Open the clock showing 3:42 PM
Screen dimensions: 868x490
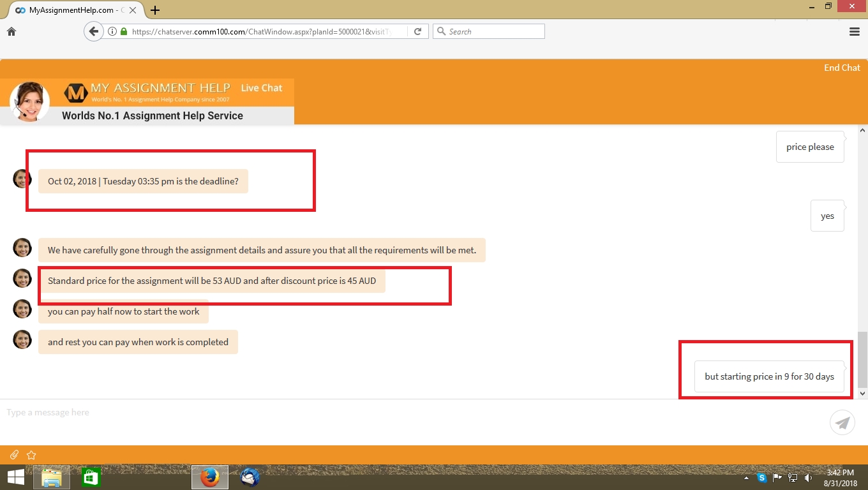pyautogui.click(x=840, y=478)
